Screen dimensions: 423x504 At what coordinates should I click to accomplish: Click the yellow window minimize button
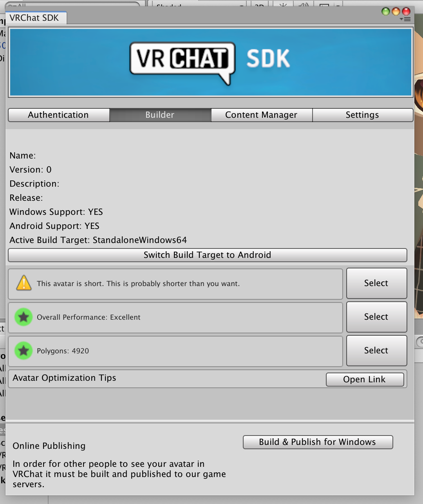pyautogui.click(x=396, y=11)
